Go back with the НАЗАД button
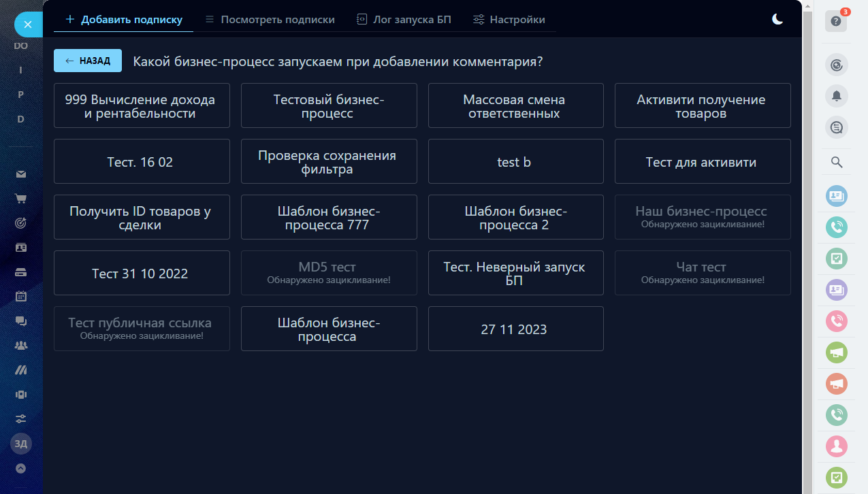868x494 pixels. [88, 61]
